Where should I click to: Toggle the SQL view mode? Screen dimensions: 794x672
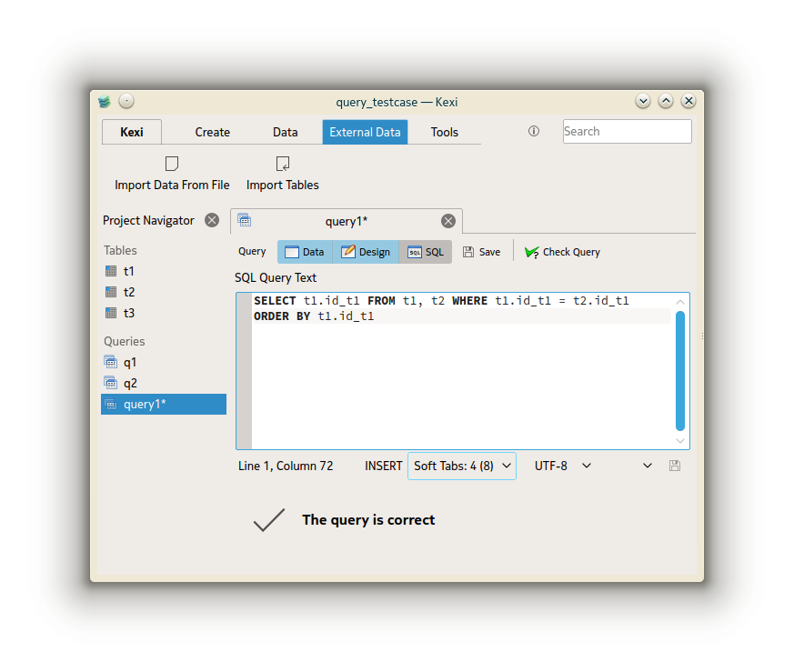426,252
